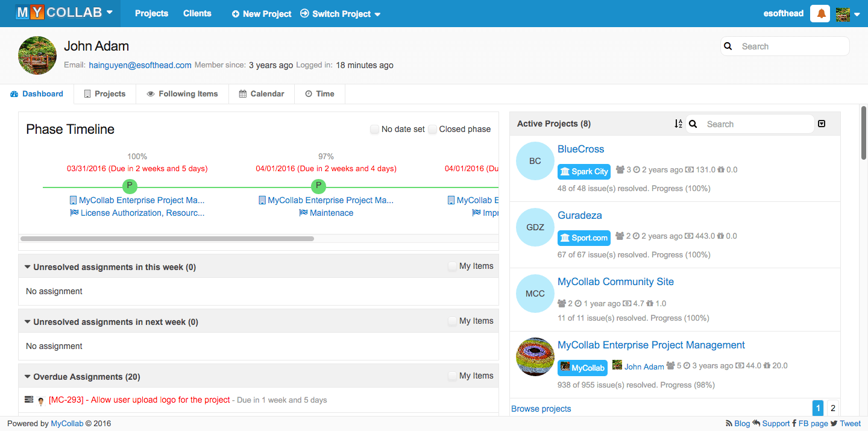868x431 pixels.
Task: Click the Facebook icon before FB page
Action: (794, 423)
